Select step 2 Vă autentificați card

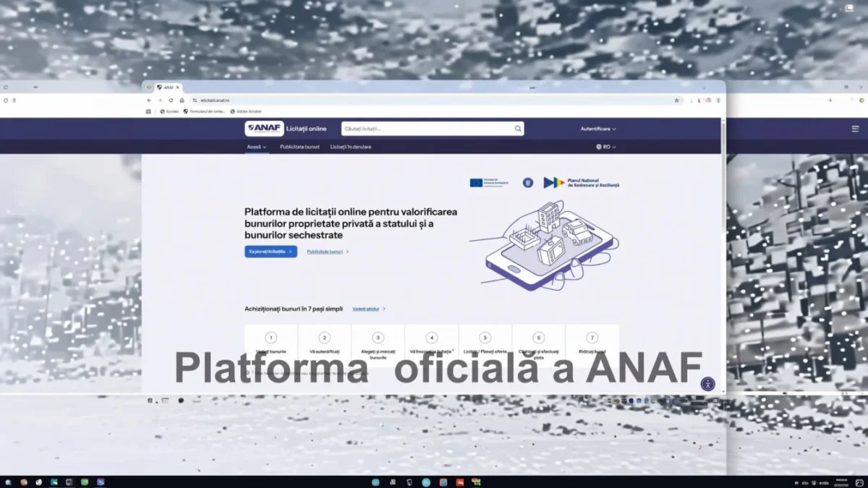pos(325,346)
